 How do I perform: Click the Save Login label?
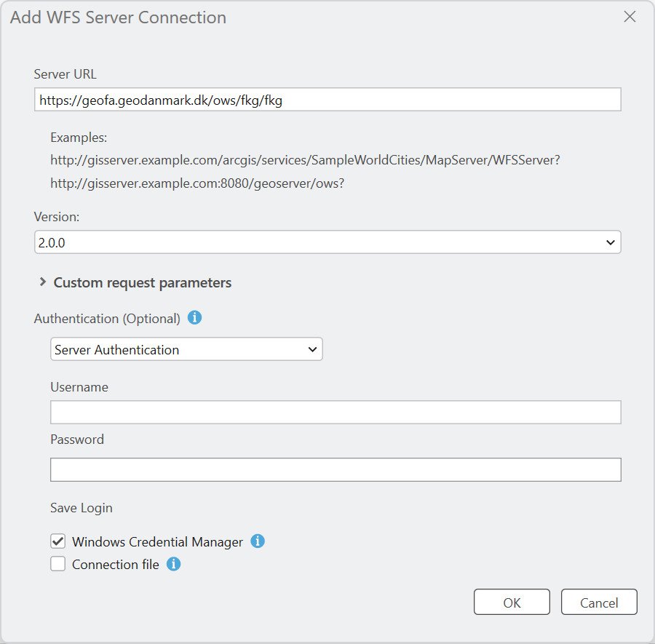(82, 507)
